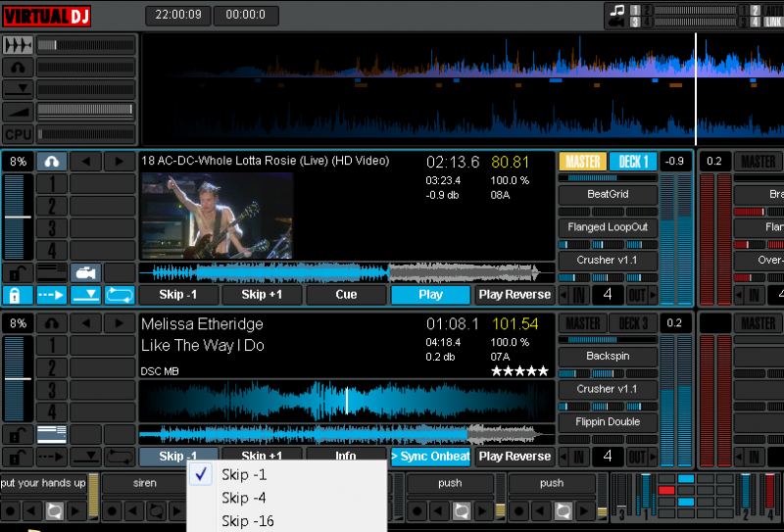
Task: Toggle the DECK 1 selector button
Action: [x=632, y=162]
